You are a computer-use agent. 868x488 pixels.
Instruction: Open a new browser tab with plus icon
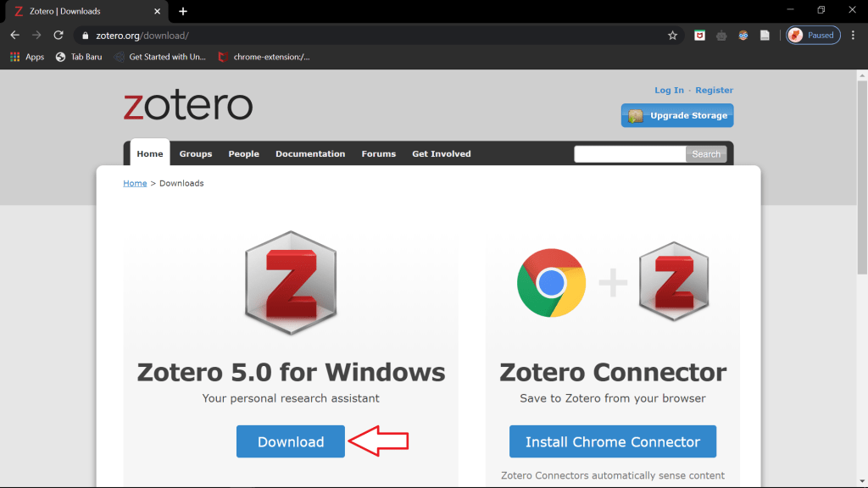[x=183, y=11]
